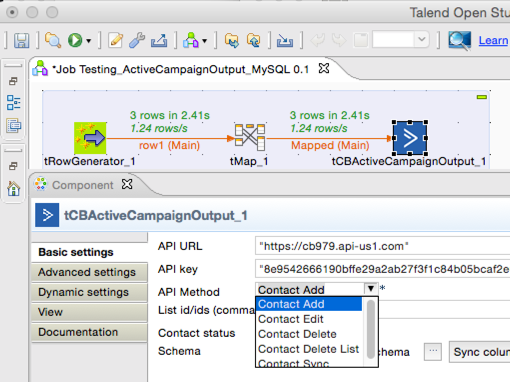The image size is (510, 382).
Task: Click the outline tree icon in the left sidebar
Action: click(14, 102)
